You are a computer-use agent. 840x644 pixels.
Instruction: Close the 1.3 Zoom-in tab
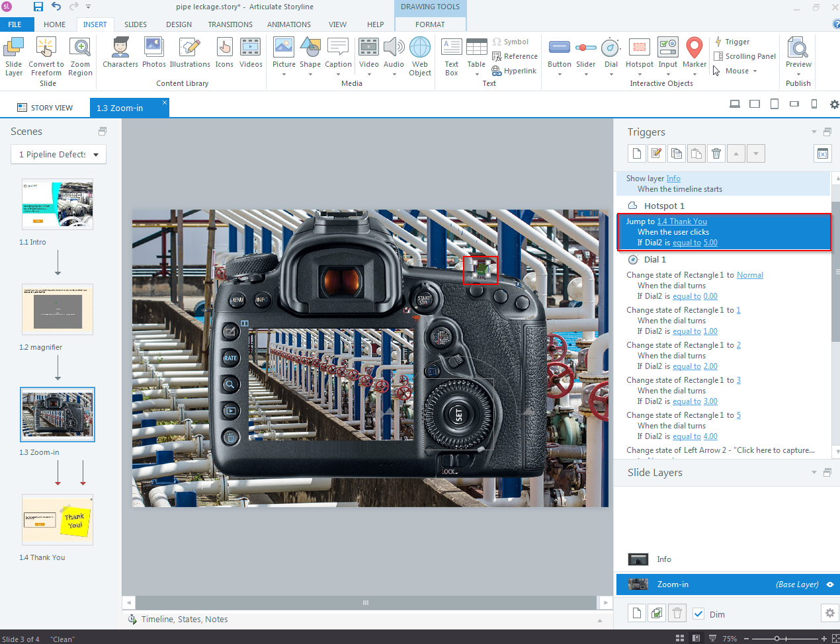click(x=165, y=102)
